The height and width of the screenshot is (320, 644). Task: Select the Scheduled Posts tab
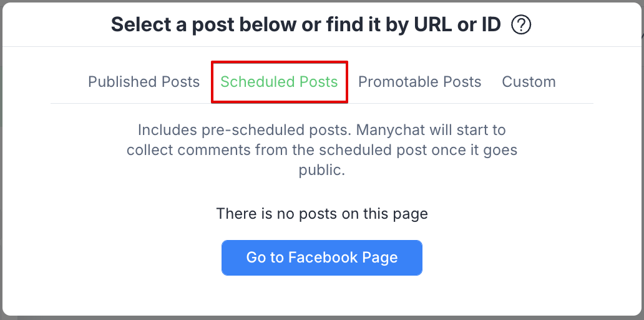(280, 81)
